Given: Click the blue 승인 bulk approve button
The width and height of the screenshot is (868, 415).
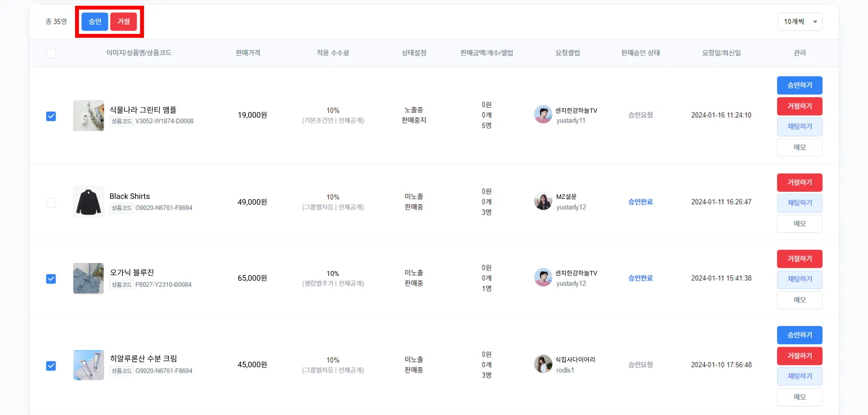Looking at the screenshot, I should point(95,22).
